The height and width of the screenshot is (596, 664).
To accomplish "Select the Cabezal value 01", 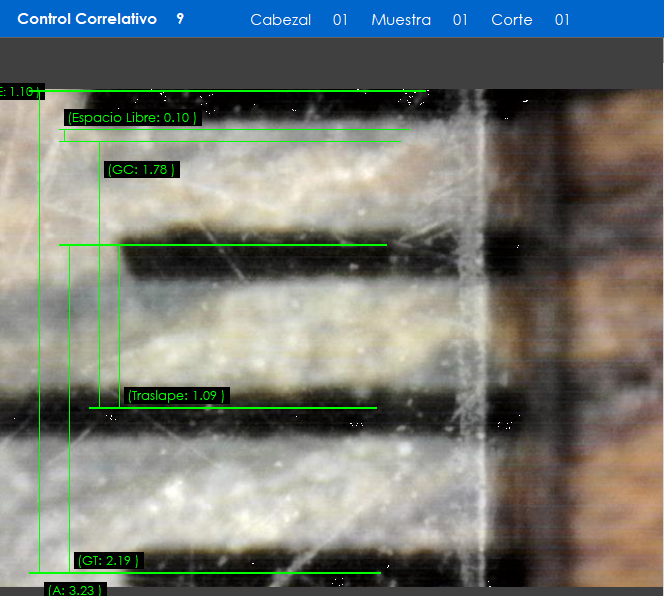I will point(340,20).
